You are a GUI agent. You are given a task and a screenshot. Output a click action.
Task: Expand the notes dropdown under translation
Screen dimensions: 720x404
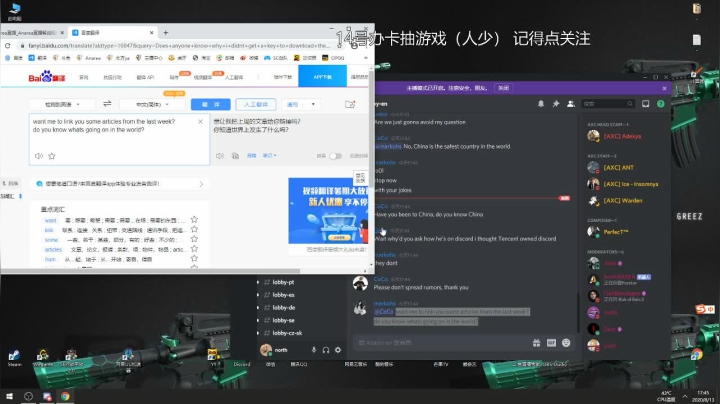270,156
